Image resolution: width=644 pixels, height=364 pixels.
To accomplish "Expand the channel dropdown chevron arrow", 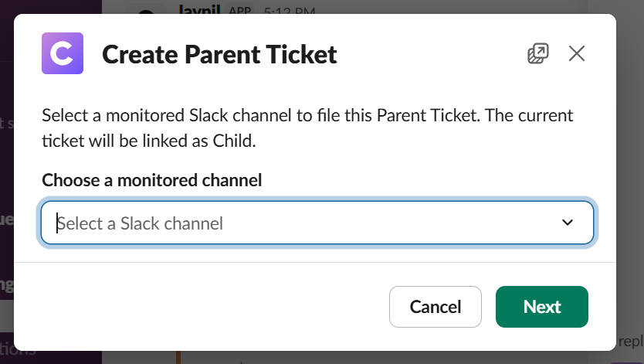I will click(x=568, y=223).
